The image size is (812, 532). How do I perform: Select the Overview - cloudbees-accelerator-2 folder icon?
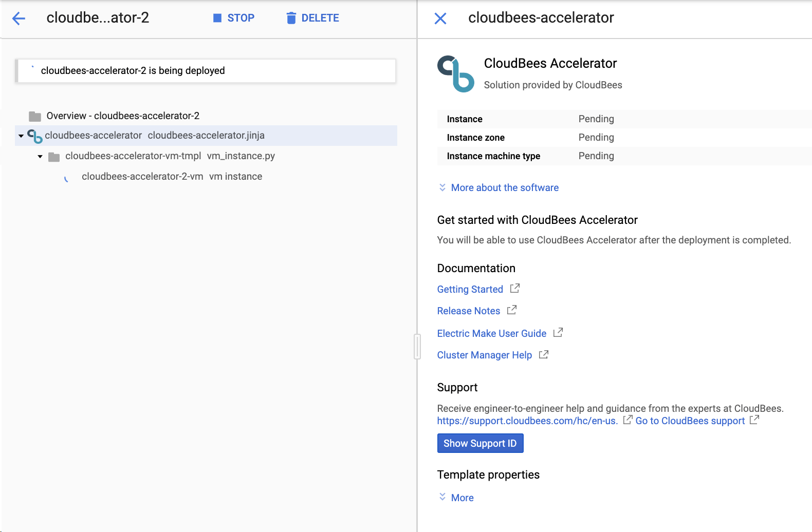click(35, 116)
